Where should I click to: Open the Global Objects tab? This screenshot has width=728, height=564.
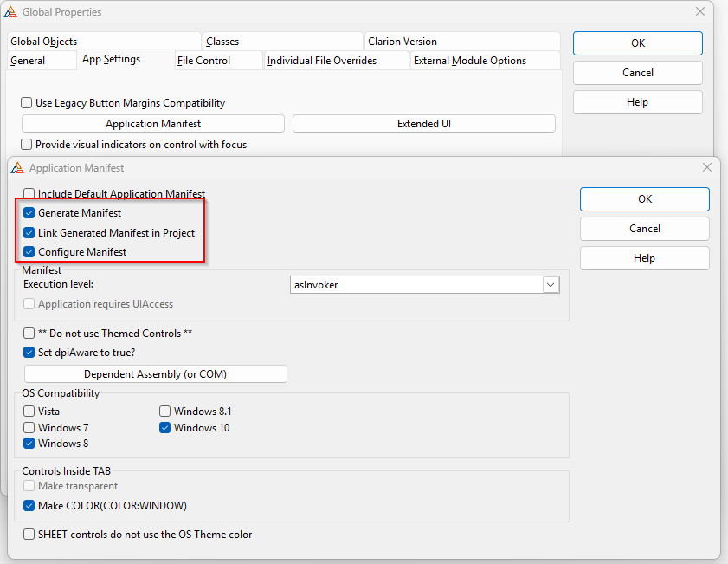click(x=44, y=42)
